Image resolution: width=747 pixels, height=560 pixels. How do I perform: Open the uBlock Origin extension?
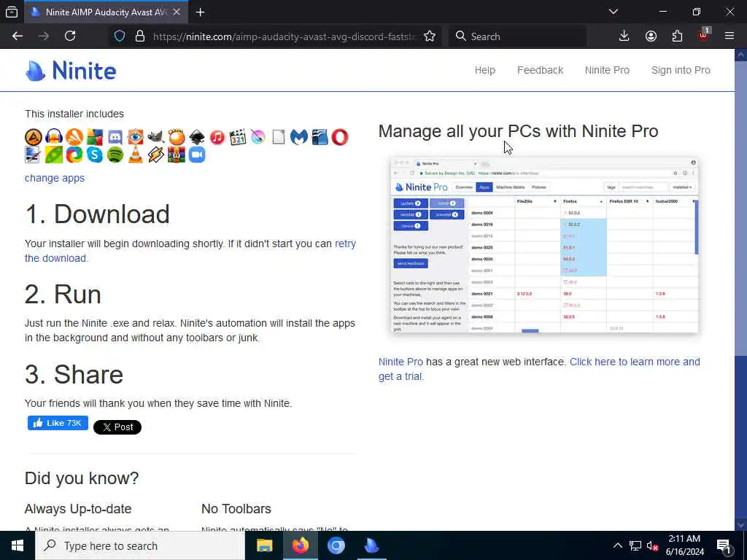pos(704,36)
